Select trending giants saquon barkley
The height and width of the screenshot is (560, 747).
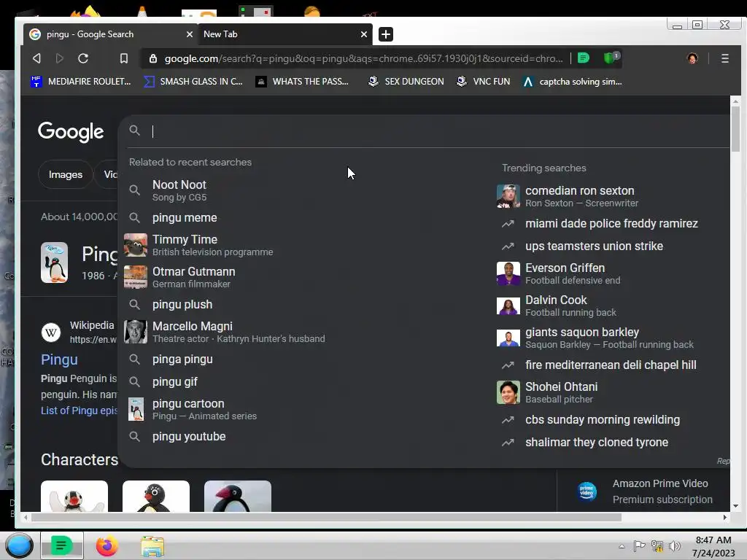pos(612,338)
